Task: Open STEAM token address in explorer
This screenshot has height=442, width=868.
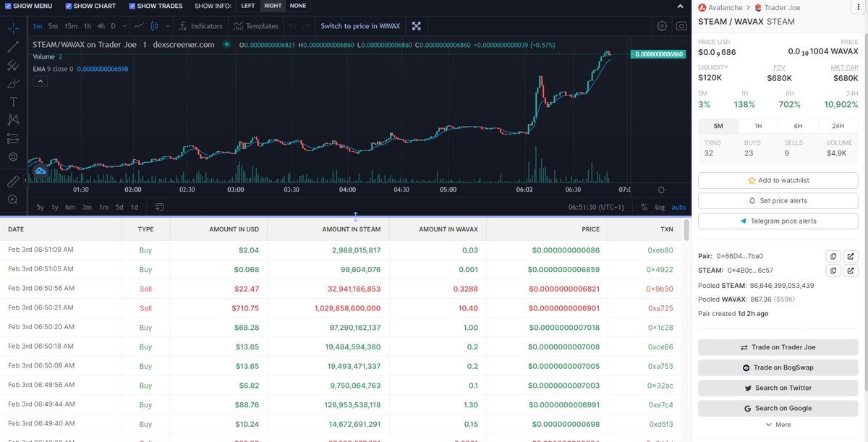Action: (851, 271)
